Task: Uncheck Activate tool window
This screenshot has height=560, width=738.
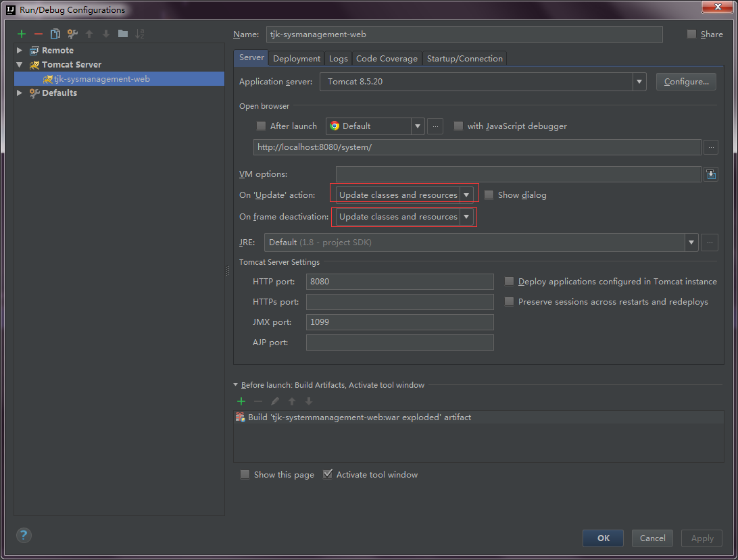Action: (x=328, y=474)
